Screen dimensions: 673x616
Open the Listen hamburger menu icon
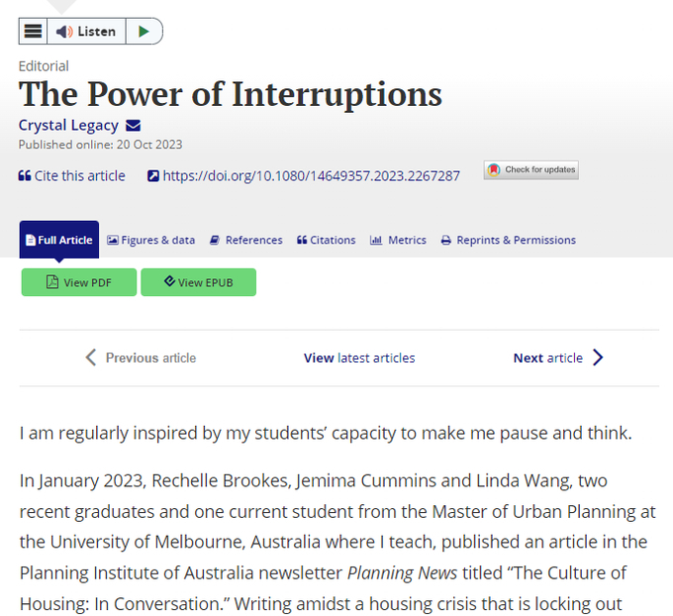point(33,32)
